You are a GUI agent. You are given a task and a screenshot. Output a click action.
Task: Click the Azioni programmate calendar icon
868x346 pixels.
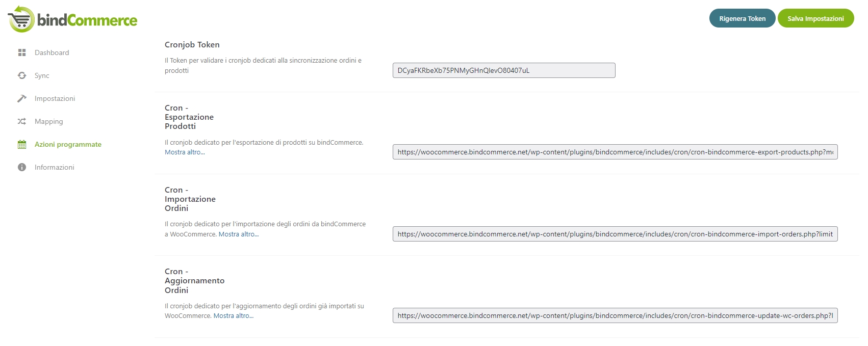click(x=22, y=145)
